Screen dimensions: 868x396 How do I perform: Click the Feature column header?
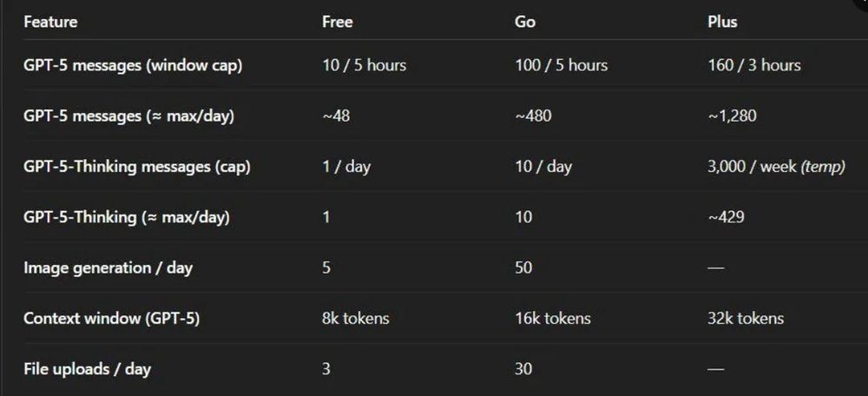pyautogui.click(x=50, y=22)
